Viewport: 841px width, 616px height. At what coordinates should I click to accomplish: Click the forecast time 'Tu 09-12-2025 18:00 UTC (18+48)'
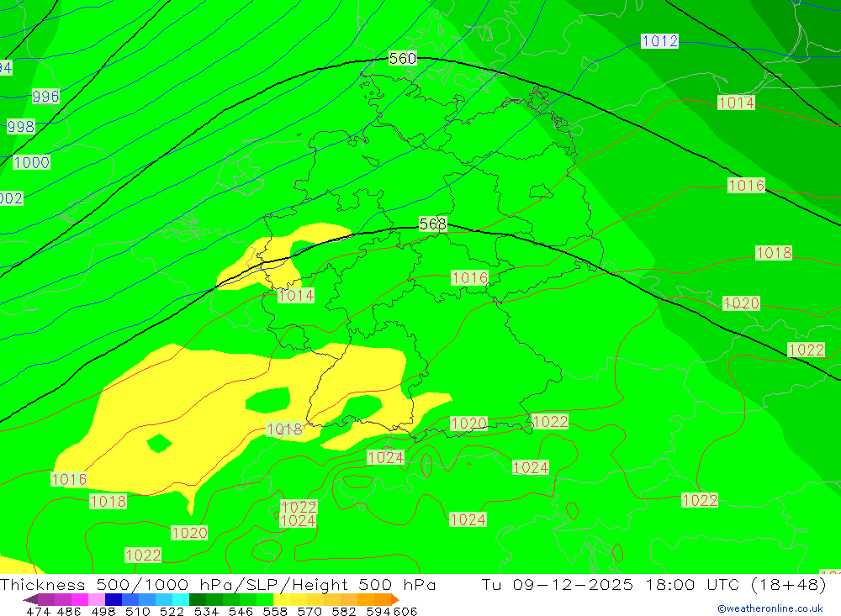pos(653,584)
